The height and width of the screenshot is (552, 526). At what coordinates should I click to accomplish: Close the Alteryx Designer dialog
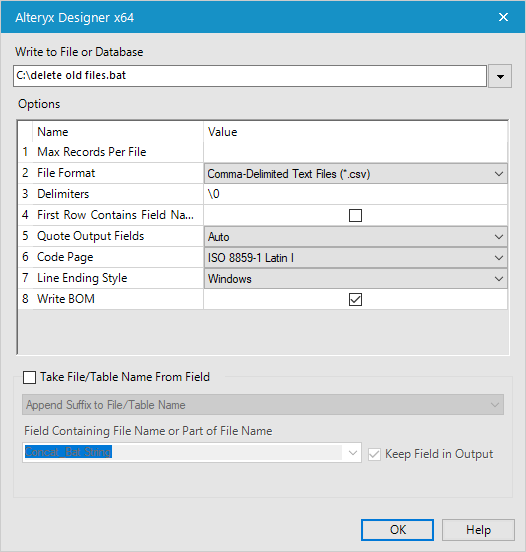pos(503,17)
